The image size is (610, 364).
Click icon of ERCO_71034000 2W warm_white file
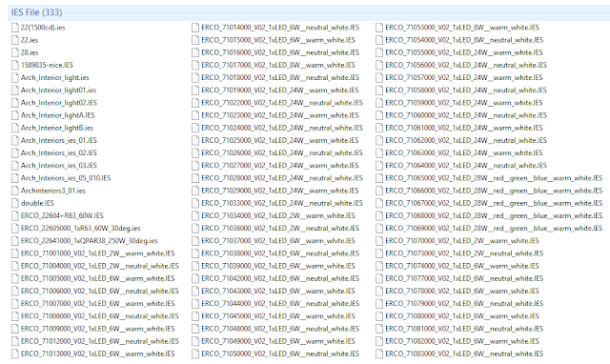coord(195,215)
